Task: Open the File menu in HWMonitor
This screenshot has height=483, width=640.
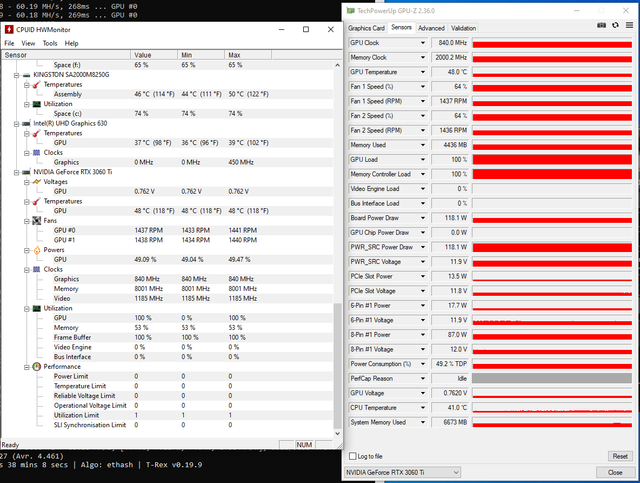Action: click(9, 43)
